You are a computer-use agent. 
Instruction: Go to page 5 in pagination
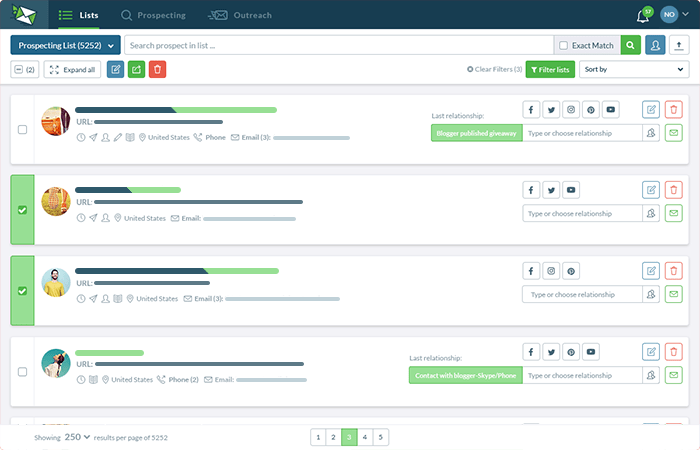coord(381,437)
